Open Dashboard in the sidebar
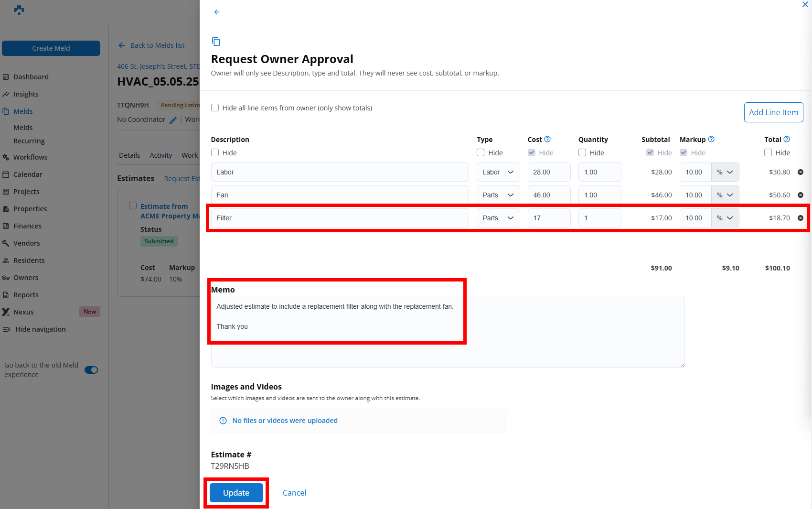The width and height of the screenshot is (812, 509). pyautogui.click(x=31, y=77)
